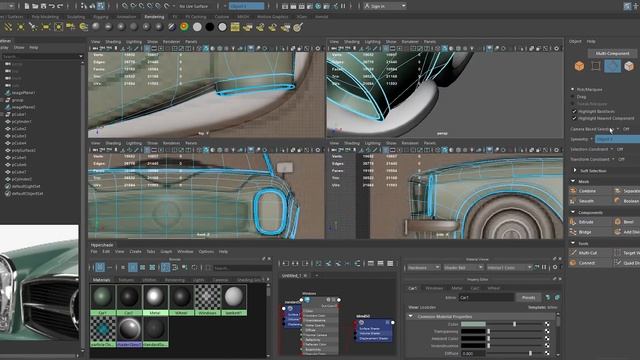640x360 pixels.
Task: Click the black sphere shelf icon
Action: pos(209,27)
